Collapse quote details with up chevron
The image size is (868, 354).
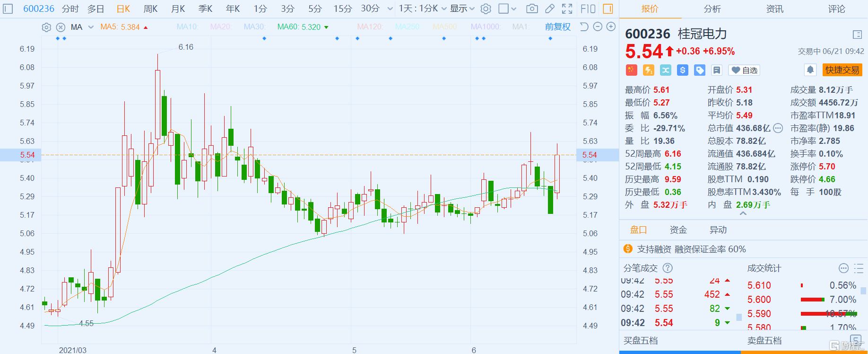click(x=743, y=214)
